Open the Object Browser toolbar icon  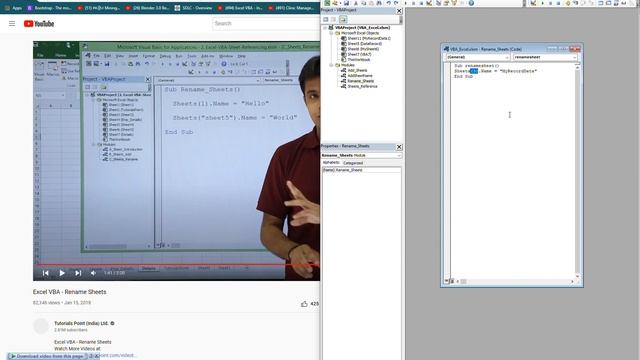coord(454,3)
